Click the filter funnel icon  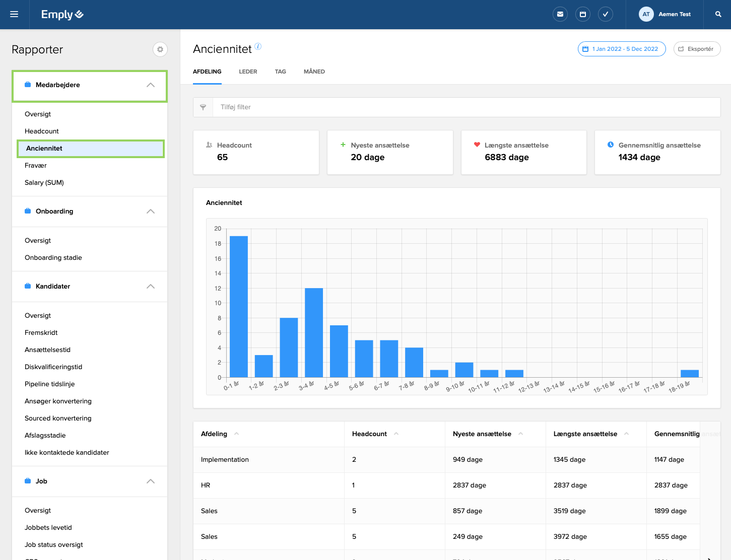(203, 107)
